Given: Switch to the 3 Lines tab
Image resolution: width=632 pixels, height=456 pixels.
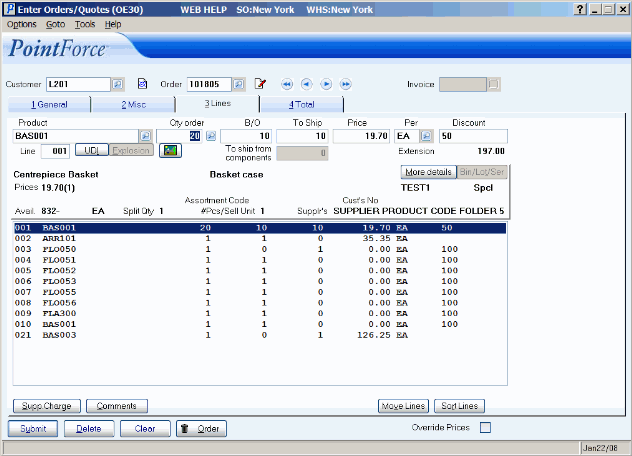Looking at the screenshot, I should 218,104.
